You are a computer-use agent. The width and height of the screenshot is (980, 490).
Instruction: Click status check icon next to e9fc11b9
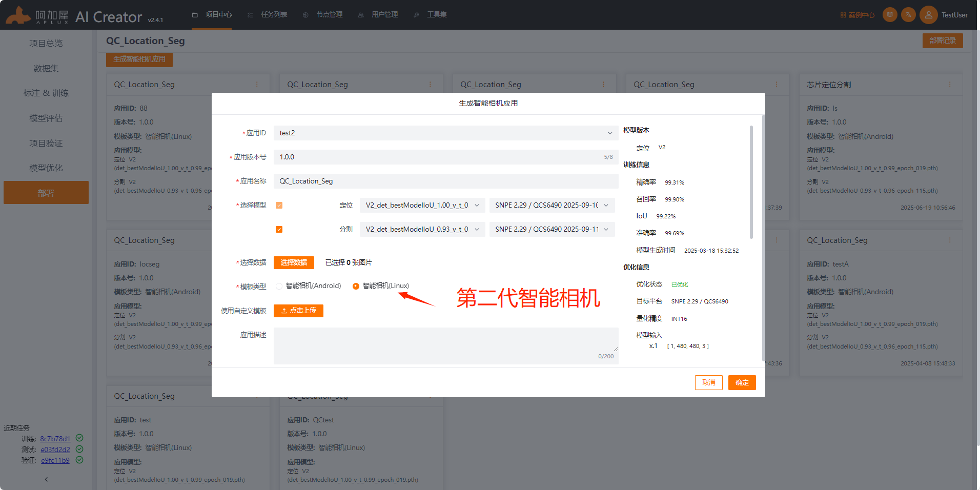79,460
